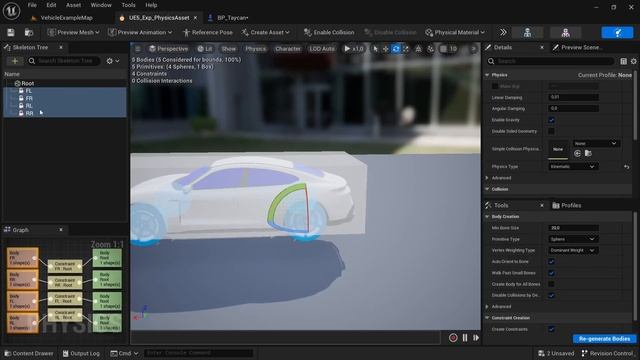Open Content Drawer
The image size is (640, 360).
point(29,353)
